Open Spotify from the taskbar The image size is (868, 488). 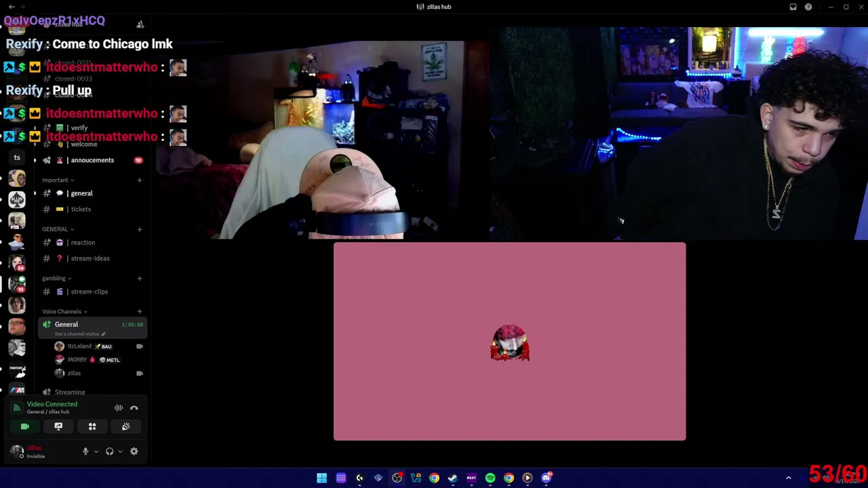490,478
